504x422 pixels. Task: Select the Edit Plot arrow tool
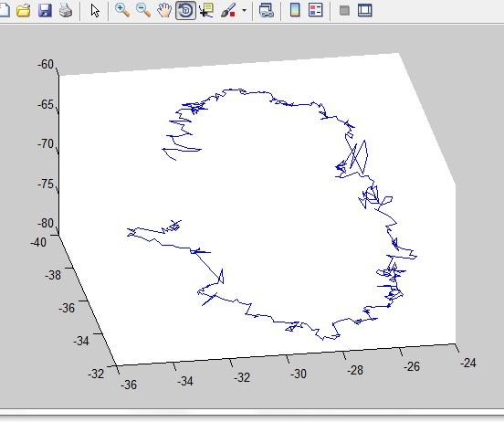tap(95, 11)
